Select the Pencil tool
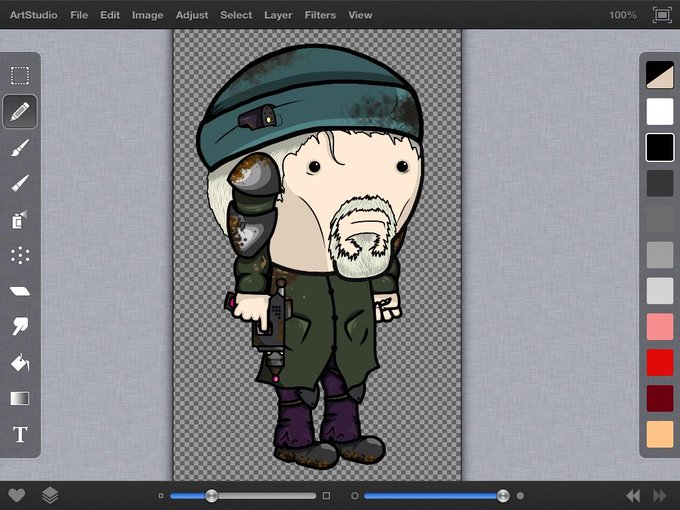Viewport: 680px width, 510px height. point(20,111)
